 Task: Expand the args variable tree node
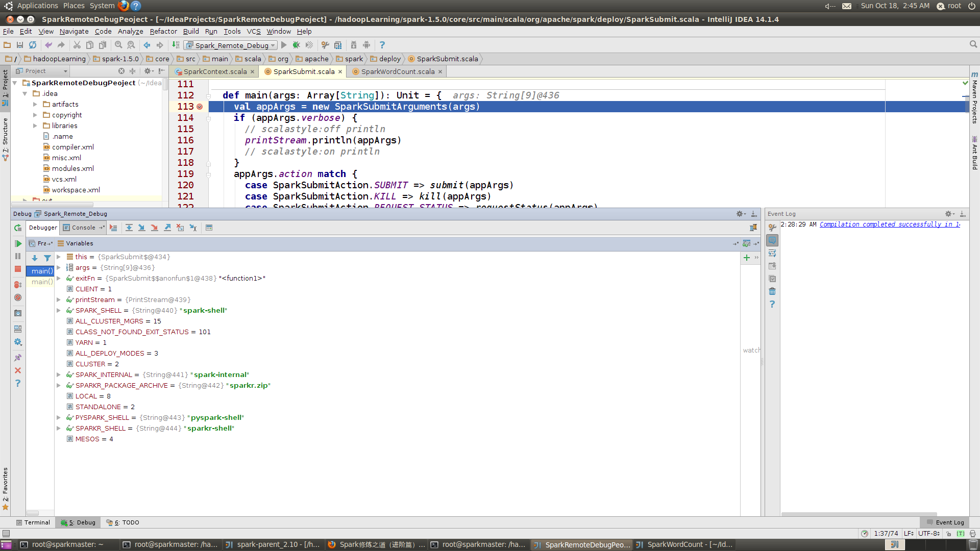click(x=59, y=267)
